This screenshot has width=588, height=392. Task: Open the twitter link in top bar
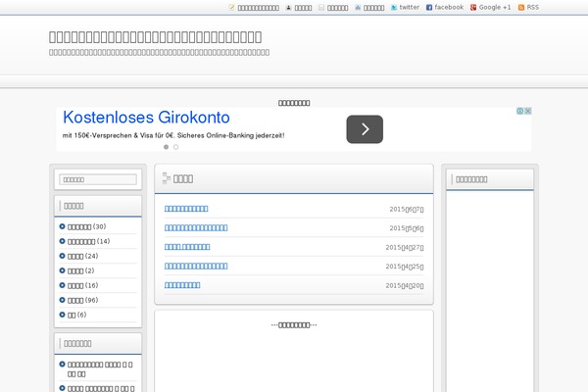405,7
